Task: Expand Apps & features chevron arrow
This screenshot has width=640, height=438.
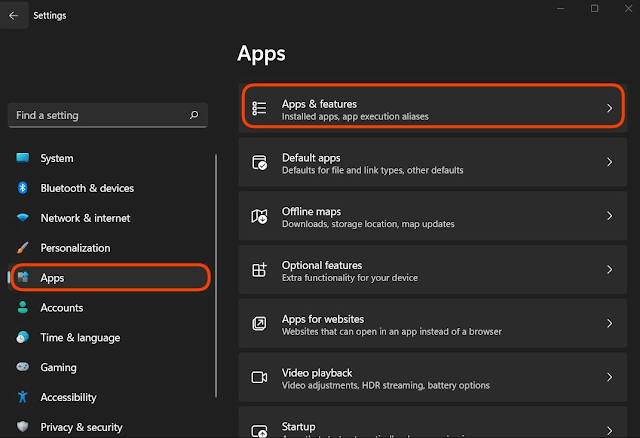Action: pos(609,108)
